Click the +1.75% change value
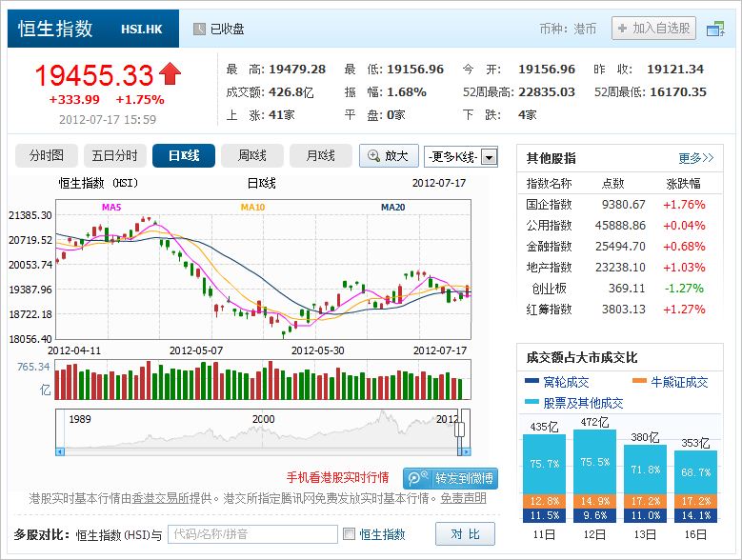The width and height of the screenshot is (742, 560). [x=140, y=100]
